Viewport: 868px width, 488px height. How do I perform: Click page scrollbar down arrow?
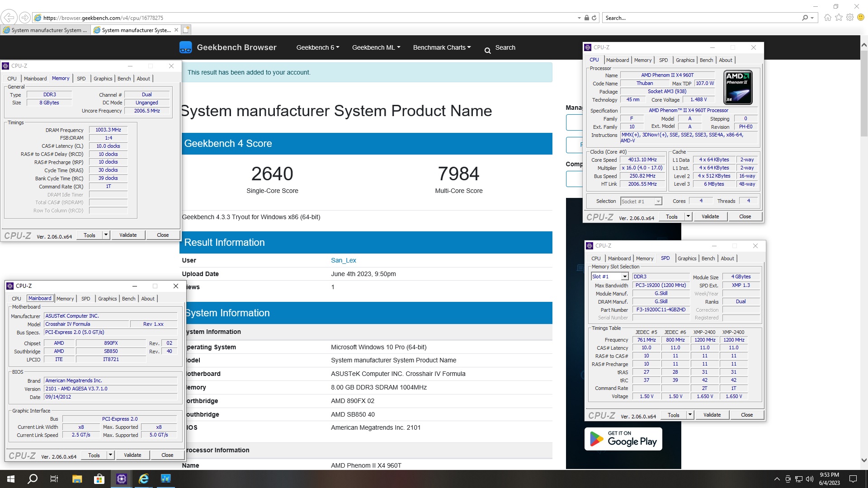coord(864,460)
